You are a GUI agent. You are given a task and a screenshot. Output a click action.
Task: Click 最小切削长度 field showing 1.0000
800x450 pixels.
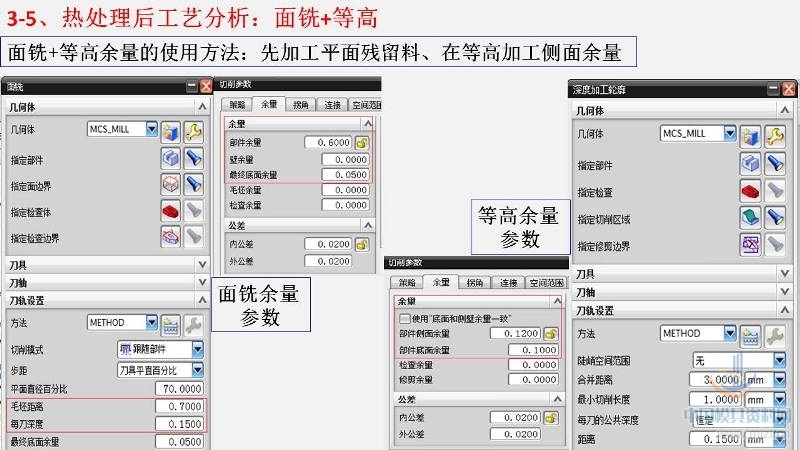point(715,399)
